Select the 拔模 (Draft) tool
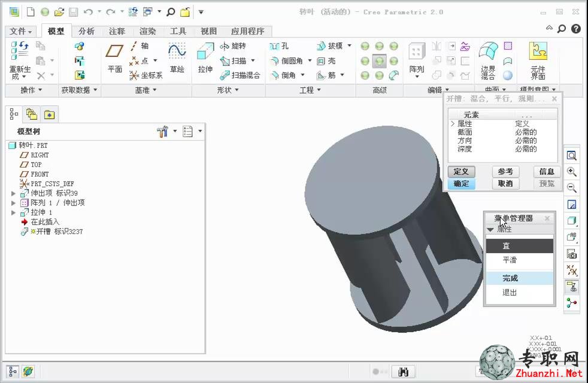 pos(329,46)
